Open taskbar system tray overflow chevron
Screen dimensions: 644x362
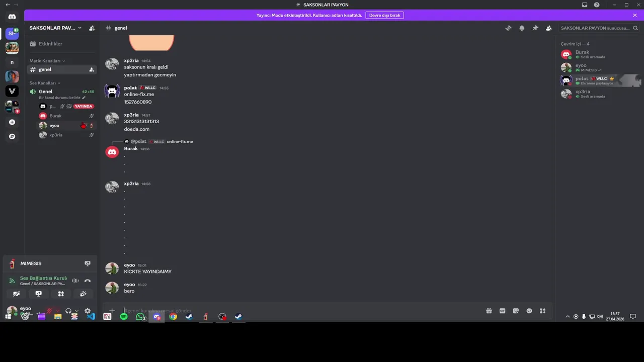(x=568, y=317)
